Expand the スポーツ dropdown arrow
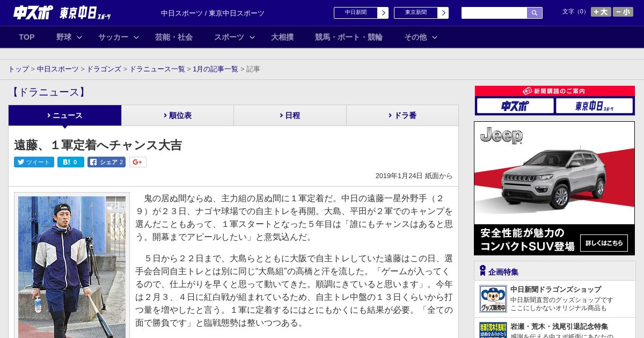This screenshot has height=338, width=644. click(252, 38)
